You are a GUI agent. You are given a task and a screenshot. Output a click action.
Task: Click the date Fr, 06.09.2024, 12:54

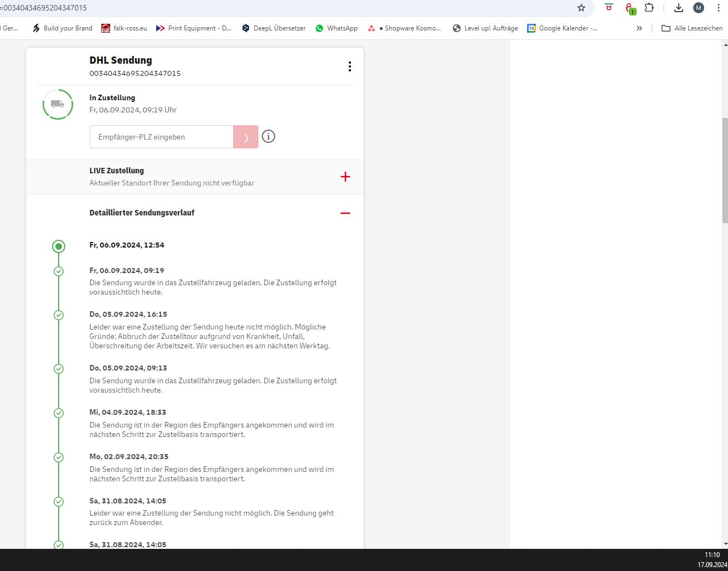tap(127, 245)
